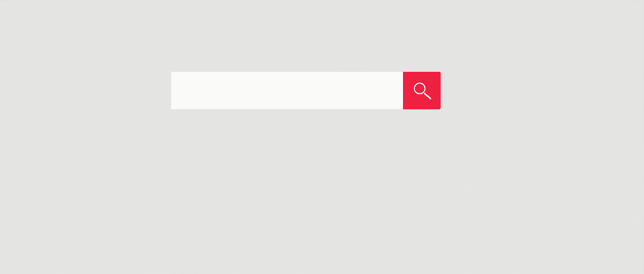
Task: Click the red button attached to search bar
Action: coord(422,90)
